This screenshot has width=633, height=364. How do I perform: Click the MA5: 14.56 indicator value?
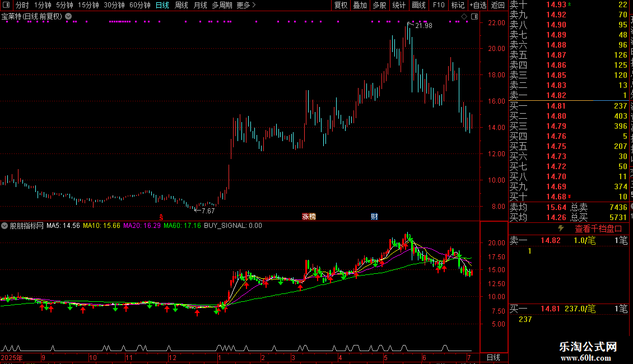(63, 226)
